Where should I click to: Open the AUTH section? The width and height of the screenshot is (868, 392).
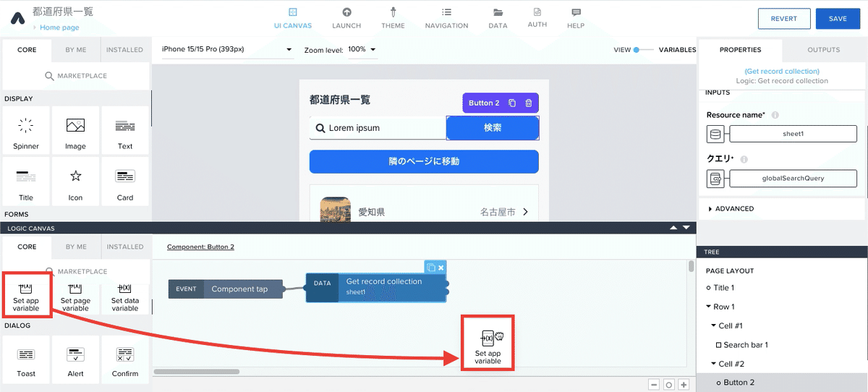pos(537,18)
